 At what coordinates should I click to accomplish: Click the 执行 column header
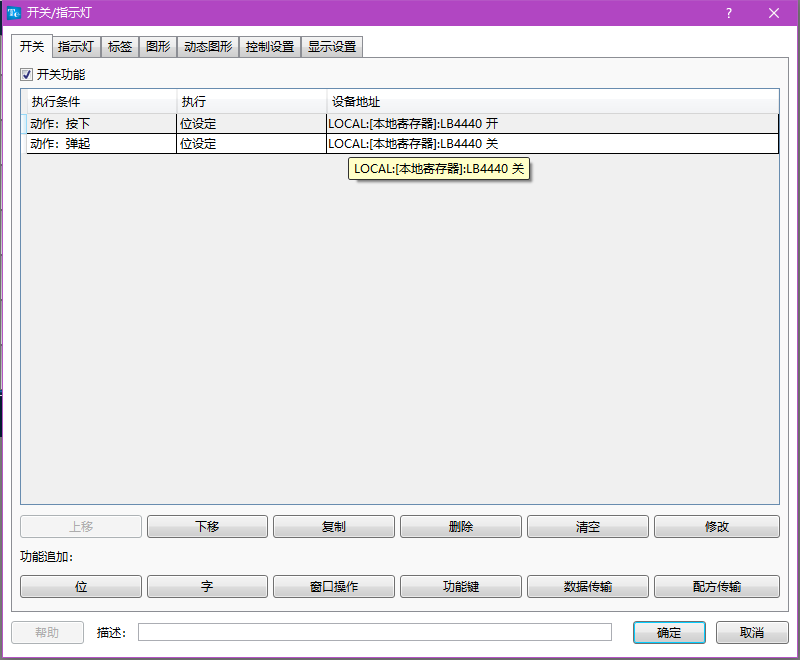(252, 101)
